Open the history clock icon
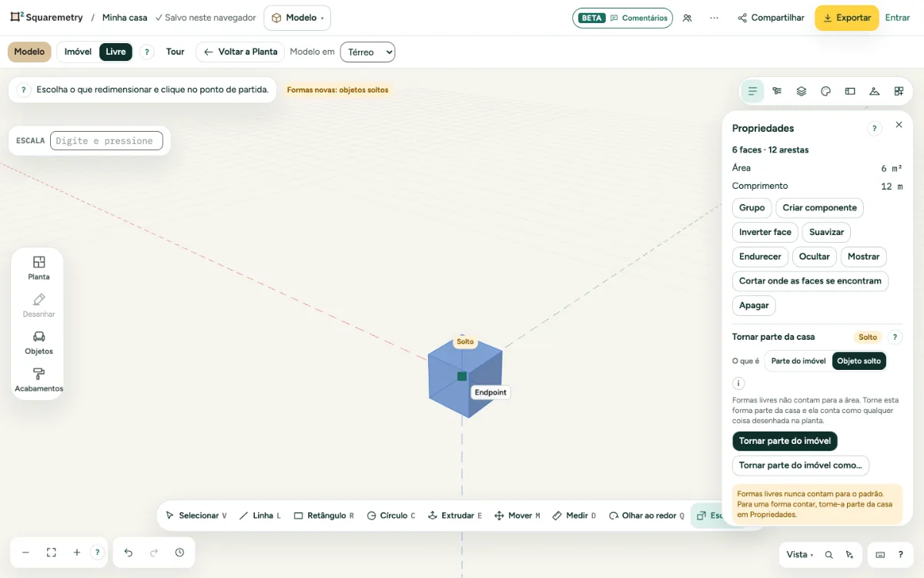 click(x=179, y=553)
